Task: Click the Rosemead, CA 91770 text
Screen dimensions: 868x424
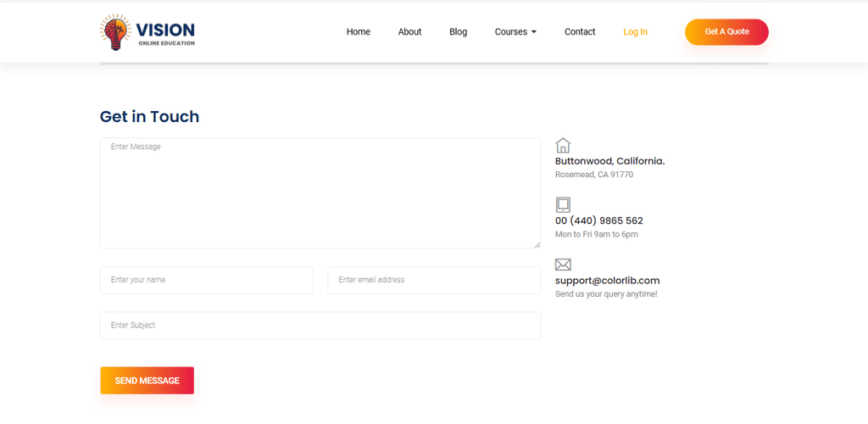Action: 594,175
